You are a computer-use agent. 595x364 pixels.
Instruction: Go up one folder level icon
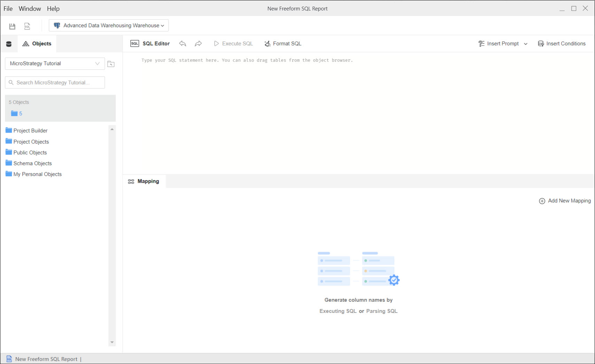tap(111, 64)
